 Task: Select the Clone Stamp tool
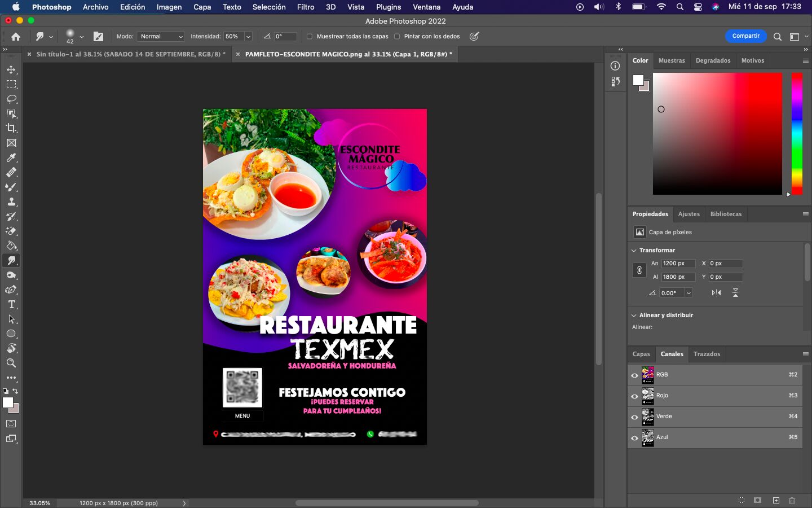11,202
